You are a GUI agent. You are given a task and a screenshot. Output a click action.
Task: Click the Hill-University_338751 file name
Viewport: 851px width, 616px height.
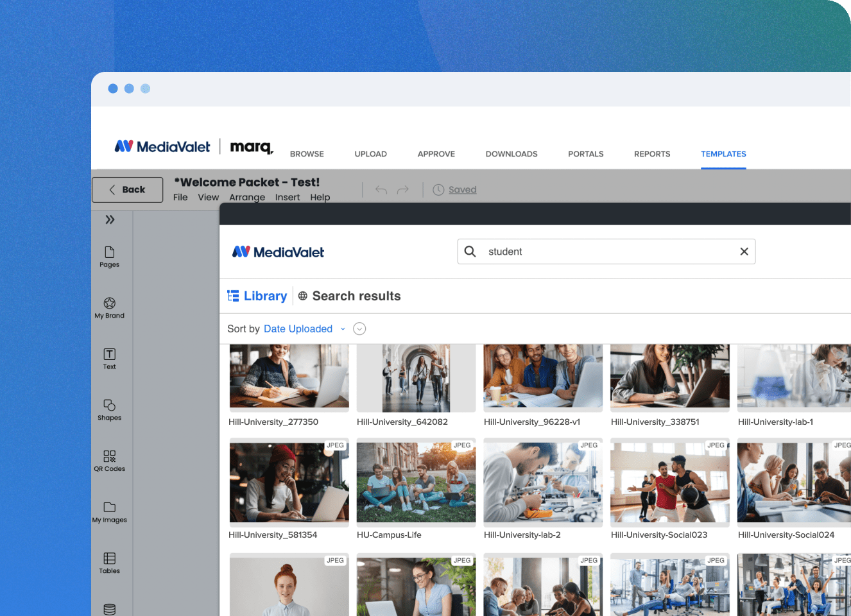tap(655, 422)
